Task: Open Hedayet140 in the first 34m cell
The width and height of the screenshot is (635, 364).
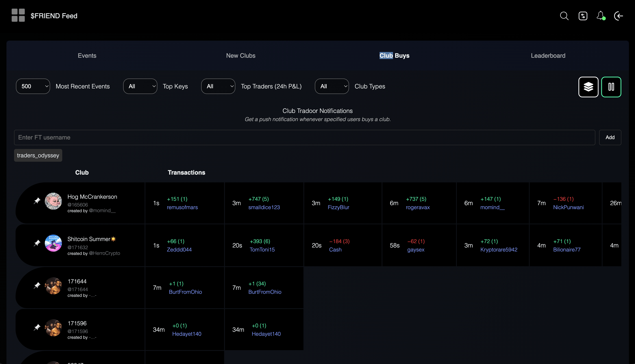Action: (x=186, y=334)
